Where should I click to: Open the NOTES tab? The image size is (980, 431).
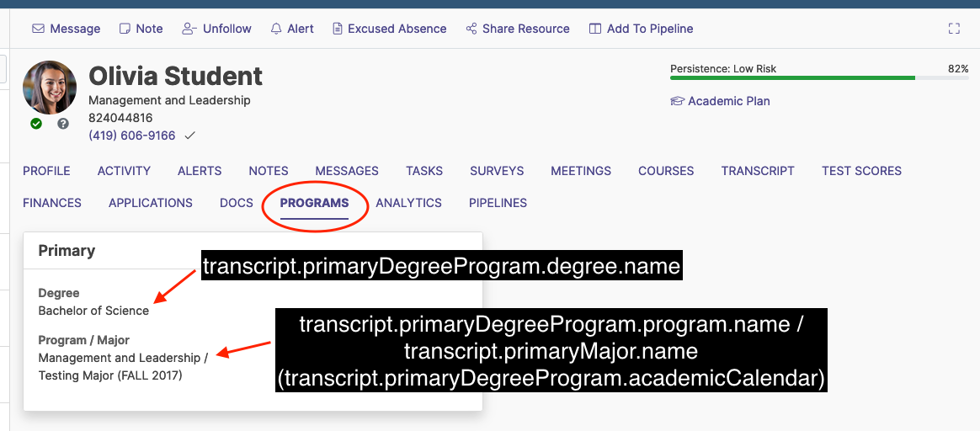pos(269,171)
